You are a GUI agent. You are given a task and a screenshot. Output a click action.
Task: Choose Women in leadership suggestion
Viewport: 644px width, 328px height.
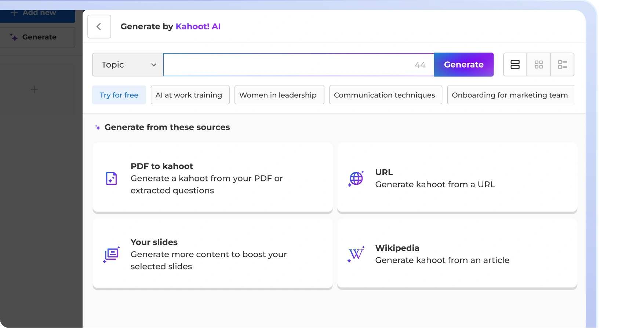coord(279,95)
